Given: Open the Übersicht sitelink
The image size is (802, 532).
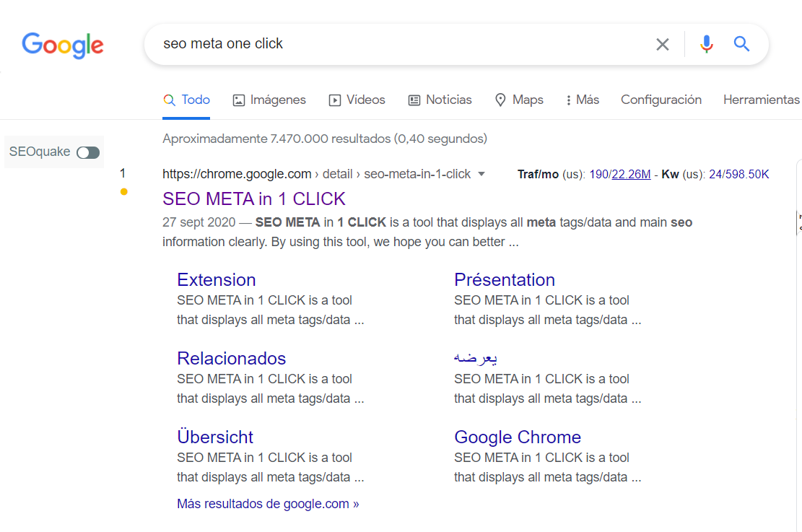Looking at the screenshot, I should 215,437.
